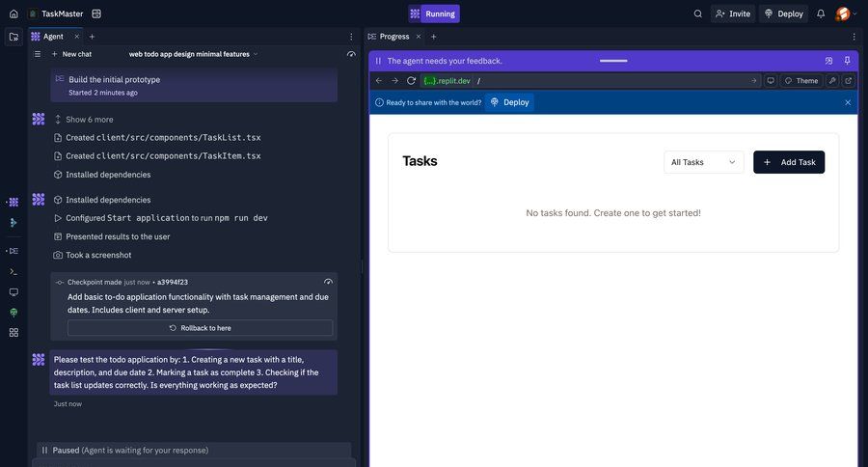Click Presented results to the user entry
This screenshot has height=467, width=868.
(112, 236)
